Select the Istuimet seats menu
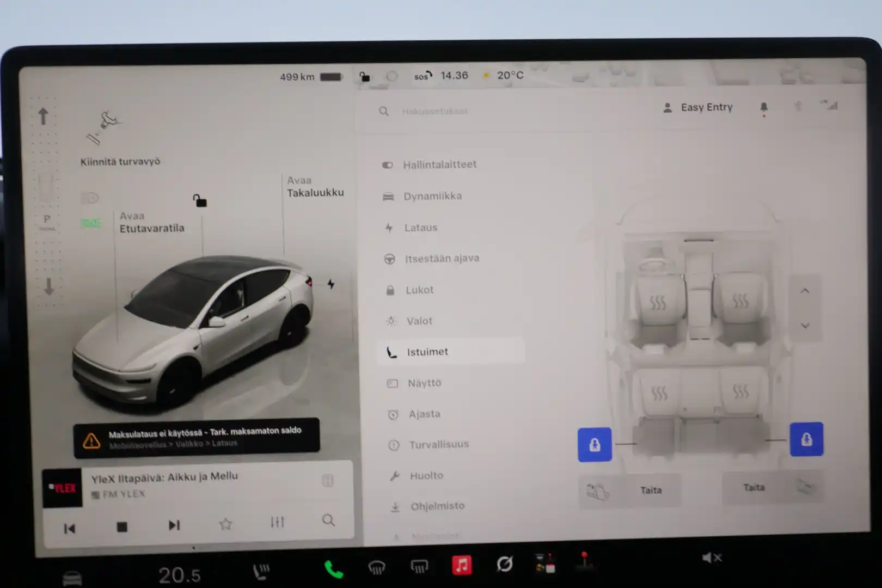The image size is (882, 588). click(451, 352)
